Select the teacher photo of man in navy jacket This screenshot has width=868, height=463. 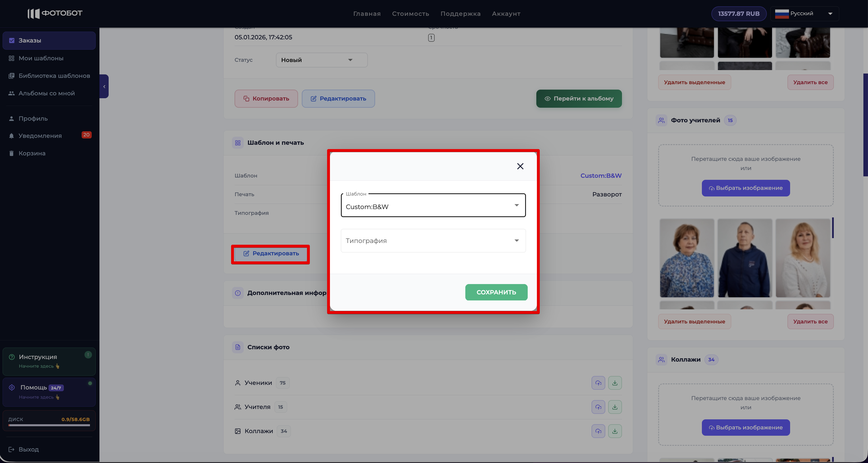point(745,258)
